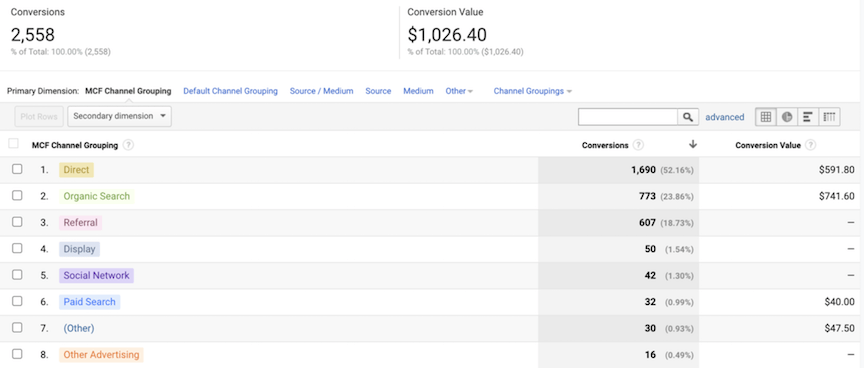Image resolution: width=864 pixels, height=368 pixels.
Task: Select Source primary dimension
Action: coord(378,91)
